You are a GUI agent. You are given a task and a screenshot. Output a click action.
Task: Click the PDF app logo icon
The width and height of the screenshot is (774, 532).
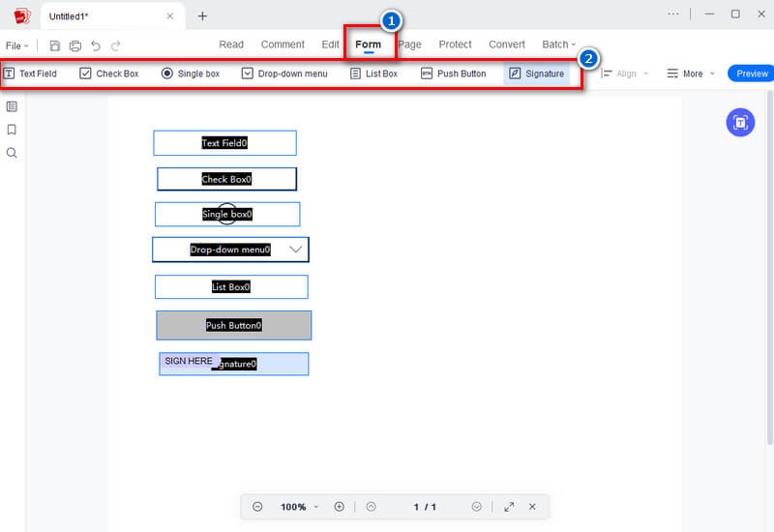22,16
